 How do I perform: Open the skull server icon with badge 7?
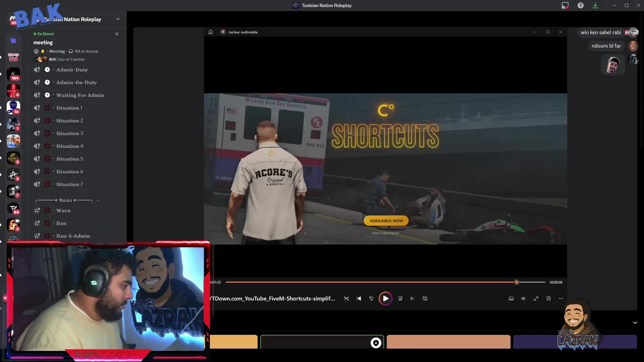(14, 192)
